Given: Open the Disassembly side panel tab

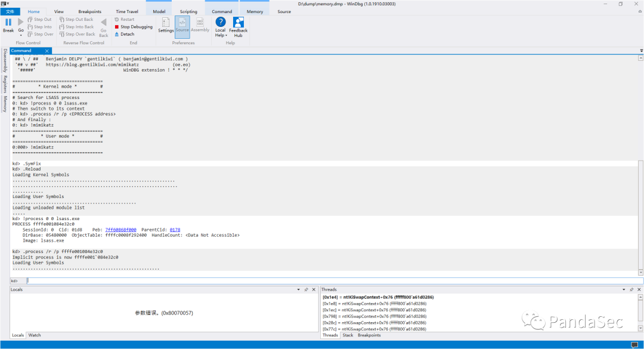Looking at the screenshot, I should pos(5,60).
